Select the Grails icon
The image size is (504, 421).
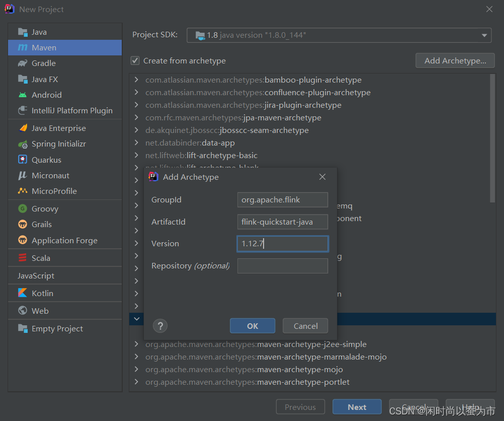(23, 224)
